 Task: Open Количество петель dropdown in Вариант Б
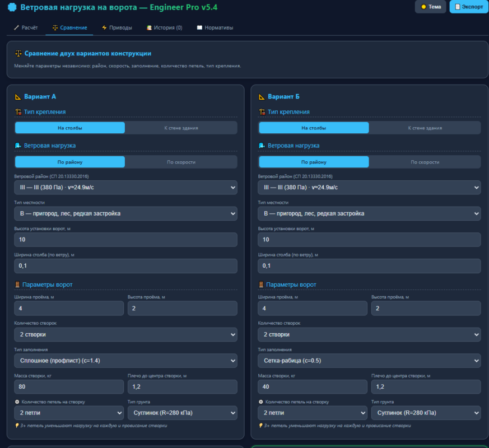click(313, 413)
